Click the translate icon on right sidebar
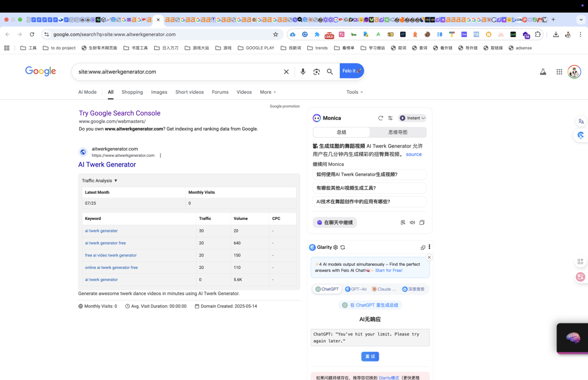This screenshot has height=380, width=588. [581, 121]
